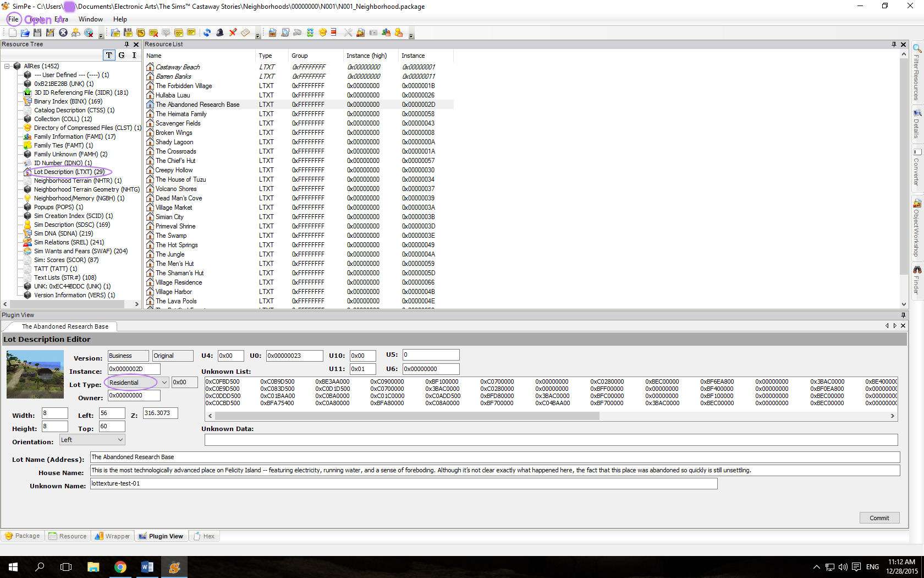
Task: Click the Open package folder icon
Action: tap(25, 32)
